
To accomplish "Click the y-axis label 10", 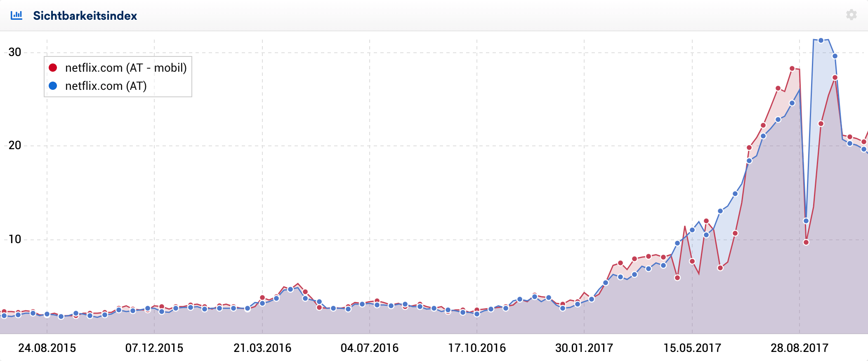I will pyautogui.click(x=15, y=239).
